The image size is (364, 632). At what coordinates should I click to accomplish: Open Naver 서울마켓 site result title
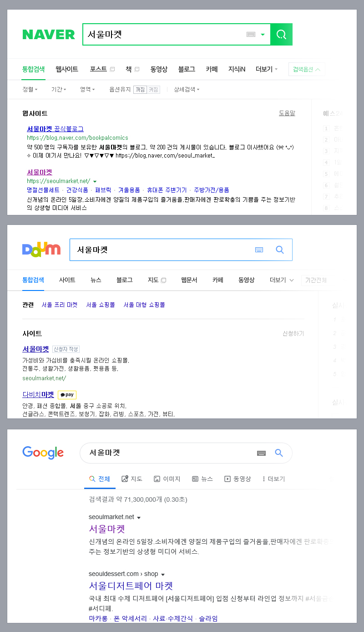pyautogui.click(x=40, y=172)
